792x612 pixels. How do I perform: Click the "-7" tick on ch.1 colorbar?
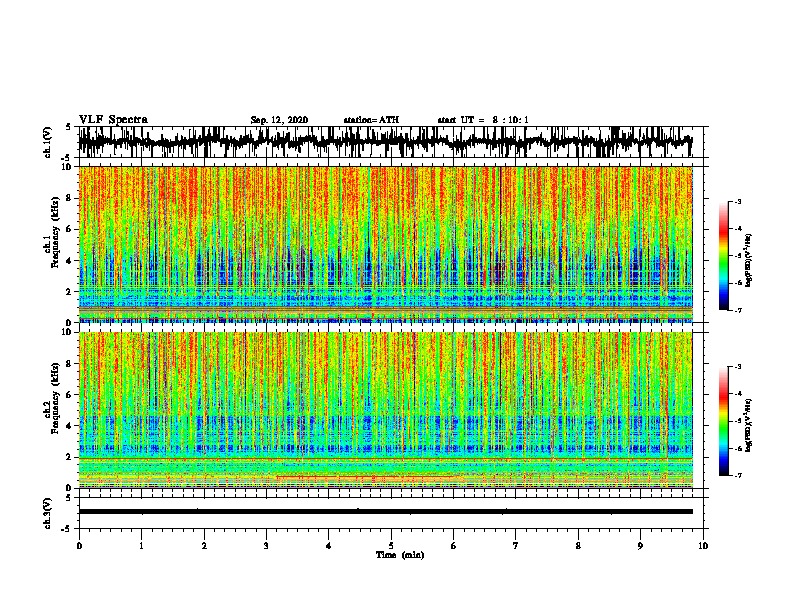point(737,310)
